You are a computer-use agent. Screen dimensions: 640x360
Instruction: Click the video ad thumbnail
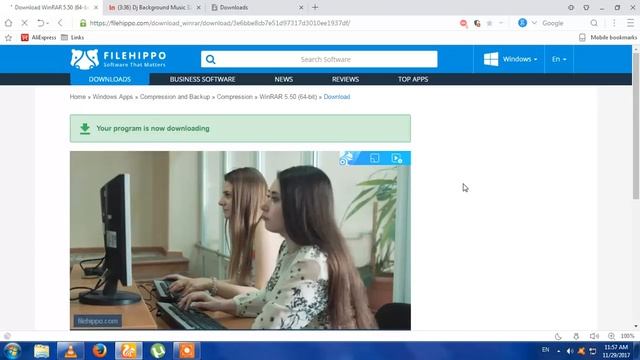click(x=240, y=240)
